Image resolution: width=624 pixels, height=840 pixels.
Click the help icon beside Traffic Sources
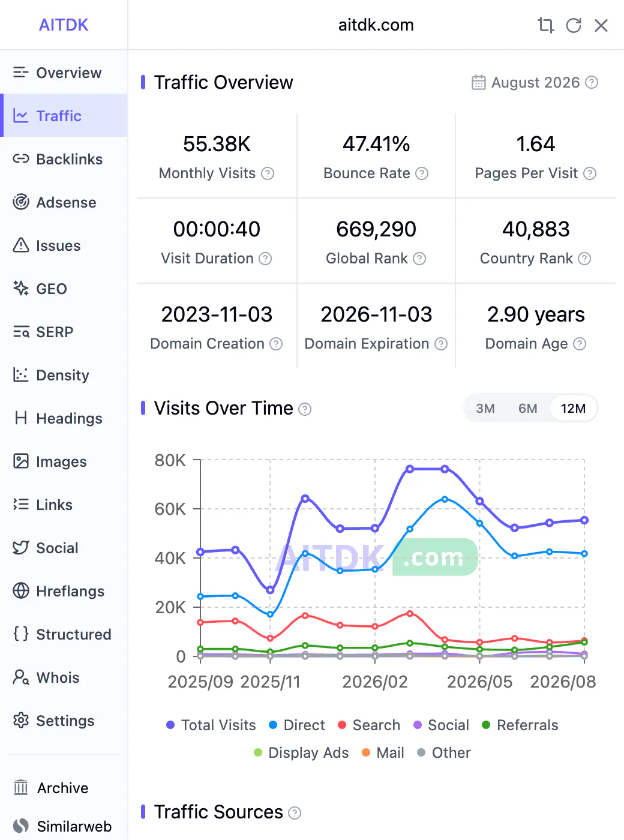(x=295, y=813)
